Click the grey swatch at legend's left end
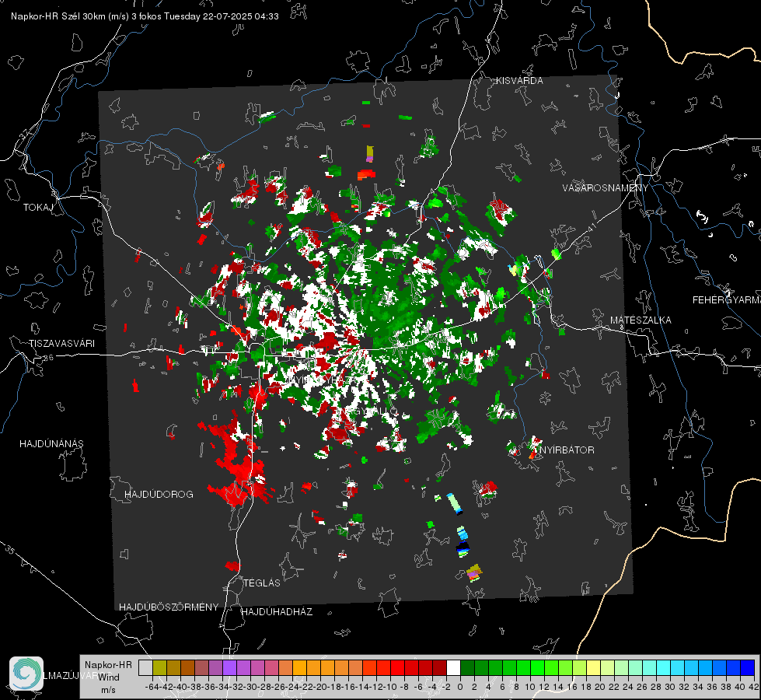Viewport: 761px width, 700px height. click(x=145, y=667)
